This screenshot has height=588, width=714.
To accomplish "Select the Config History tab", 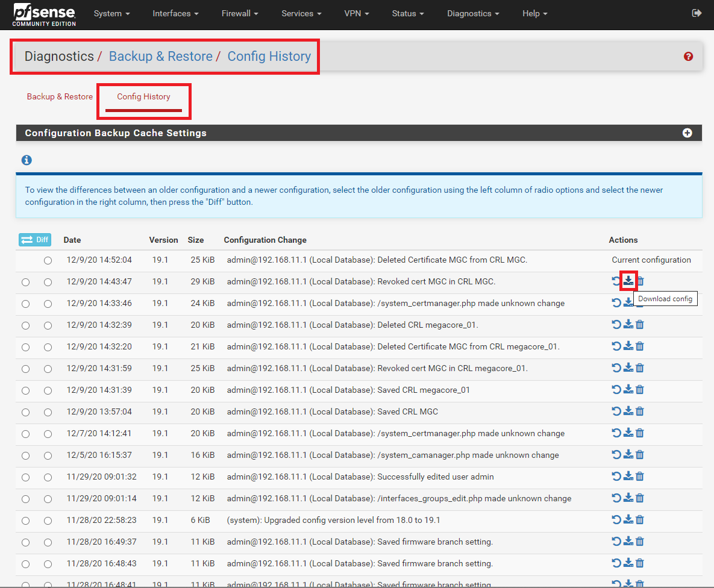I will (x=143, y=96).
